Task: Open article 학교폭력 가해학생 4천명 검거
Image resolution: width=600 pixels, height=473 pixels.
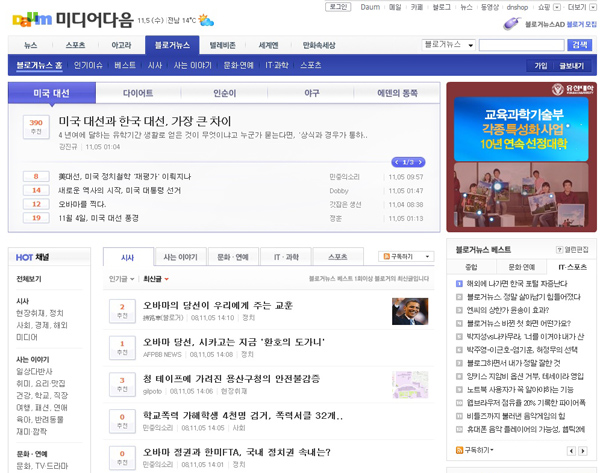Action: (243, 416)
